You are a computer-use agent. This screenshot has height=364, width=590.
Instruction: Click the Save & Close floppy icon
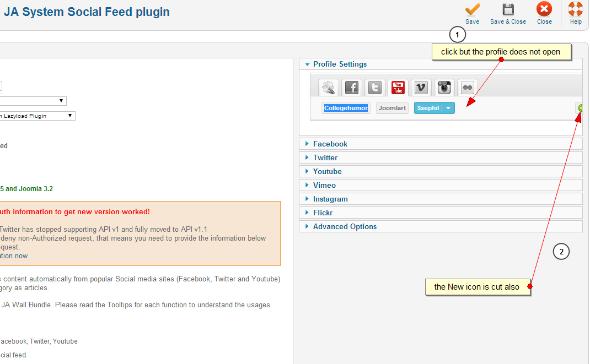click(x=508, y=10)
